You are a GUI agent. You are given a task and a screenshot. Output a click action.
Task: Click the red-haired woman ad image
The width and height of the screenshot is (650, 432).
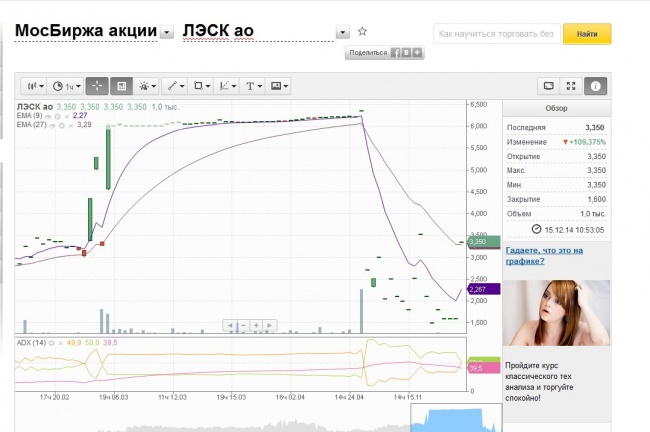pos(556,313)
